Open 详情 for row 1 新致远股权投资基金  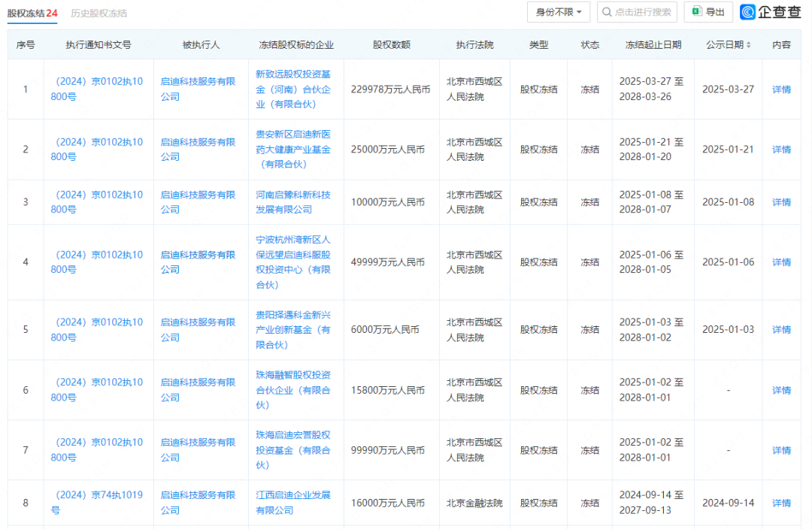click(781, 89)
